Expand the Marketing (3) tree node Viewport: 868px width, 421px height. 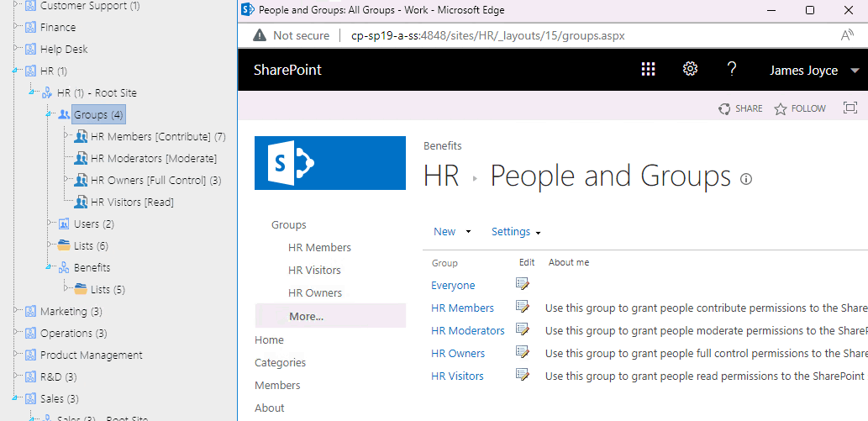[16, 311]
